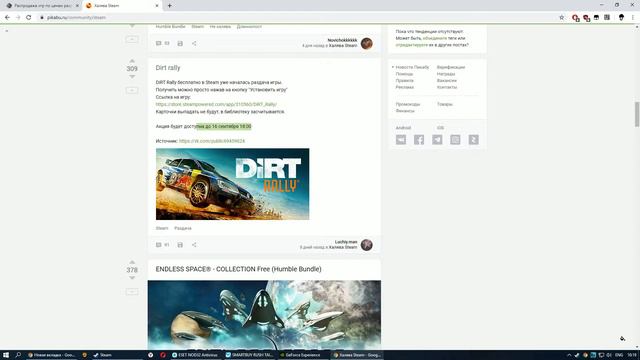Viewport: 640px width, 360px height.
Task: Open a new browser tab
Action: tap(169, 6)
